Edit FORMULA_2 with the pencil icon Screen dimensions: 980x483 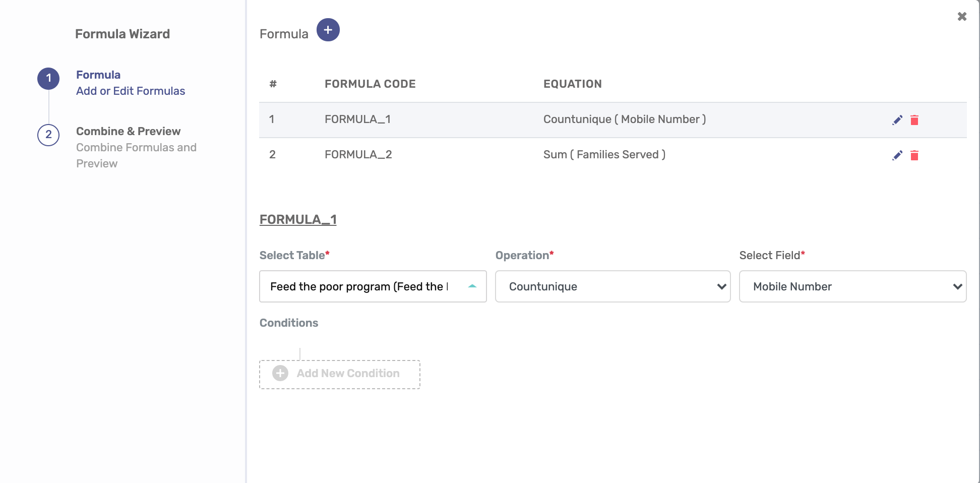point(897,155)
